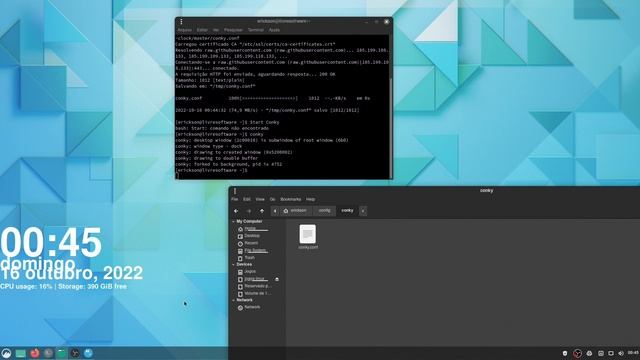Open the File menu in file manager
Screen dimensions: 640x360
[x=235, y=200]
